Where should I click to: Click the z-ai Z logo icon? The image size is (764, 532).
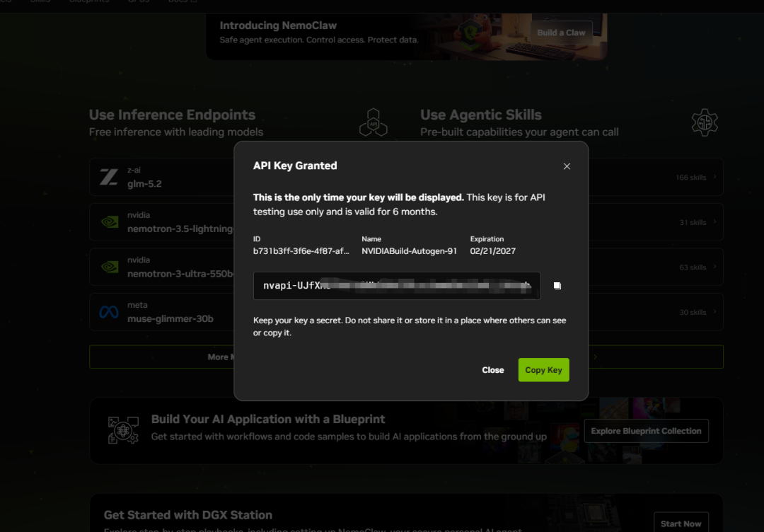click(x=109, y=177)
